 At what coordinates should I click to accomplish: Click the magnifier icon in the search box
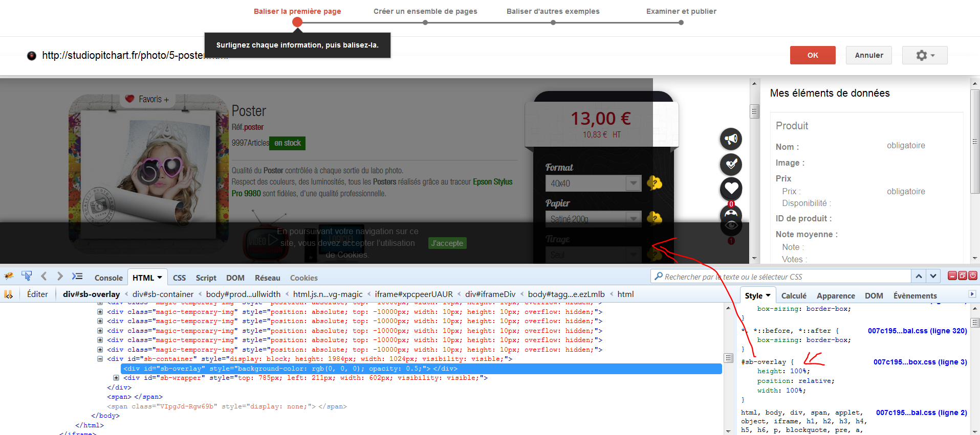pos(659,277)
